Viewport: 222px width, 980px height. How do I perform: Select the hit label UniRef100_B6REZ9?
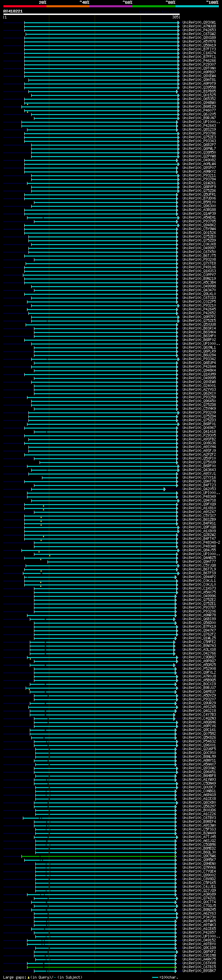(199, 106)
